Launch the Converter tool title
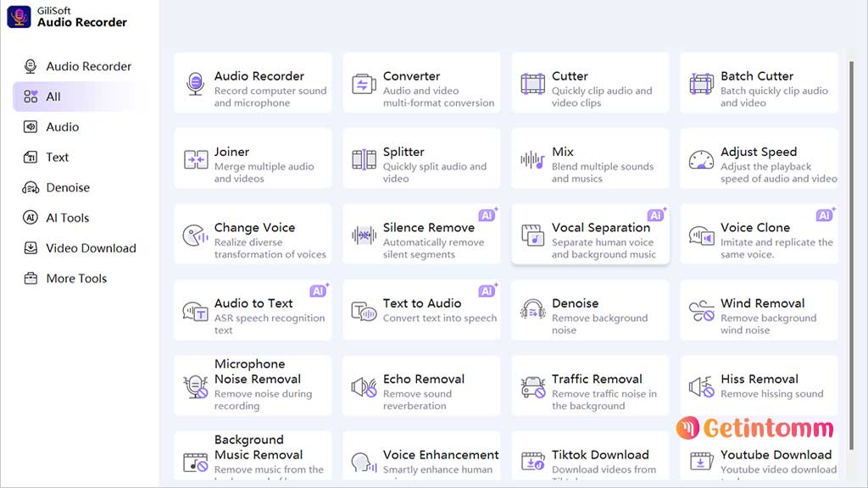The height and width of the screenshot is (488, 868). (x=411, y=76)
